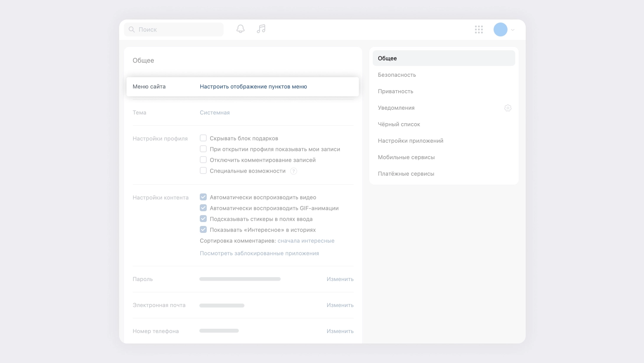Click the Тема label
The width and height of the screenshot is (644, 363).
point(140,113)
